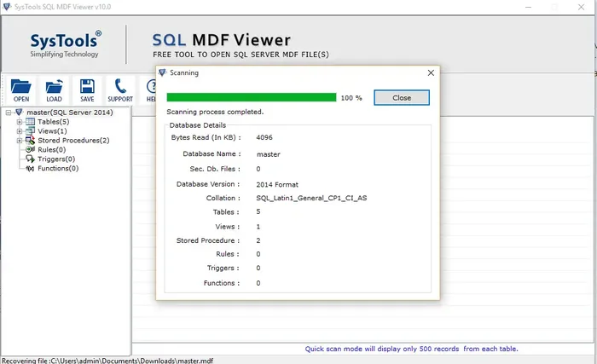Click the Quick scan mode notice text
Screen dimensions: 597x364
click(412, 349)
